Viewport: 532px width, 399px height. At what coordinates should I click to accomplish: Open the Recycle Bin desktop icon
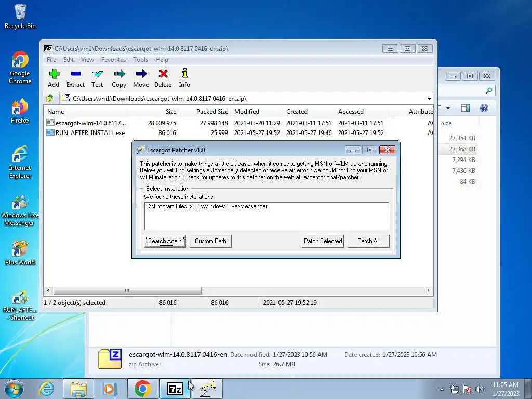[x=20, y=17]
